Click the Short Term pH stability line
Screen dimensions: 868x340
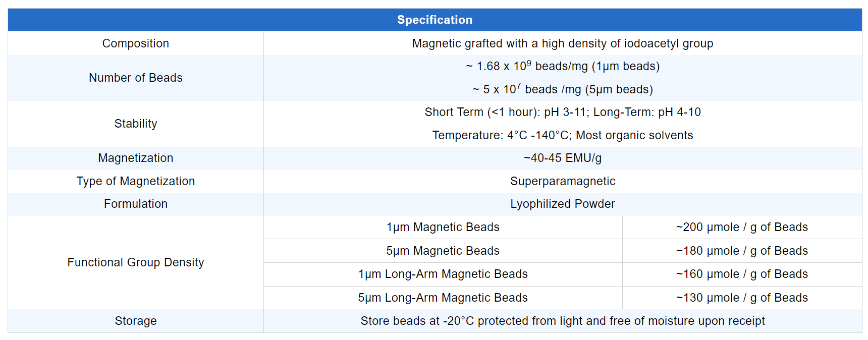562,112
